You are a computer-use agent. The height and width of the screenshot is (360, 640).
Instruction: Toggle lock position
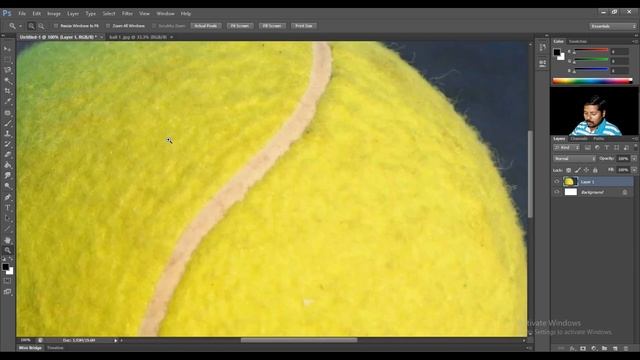[x=586, y=170]
